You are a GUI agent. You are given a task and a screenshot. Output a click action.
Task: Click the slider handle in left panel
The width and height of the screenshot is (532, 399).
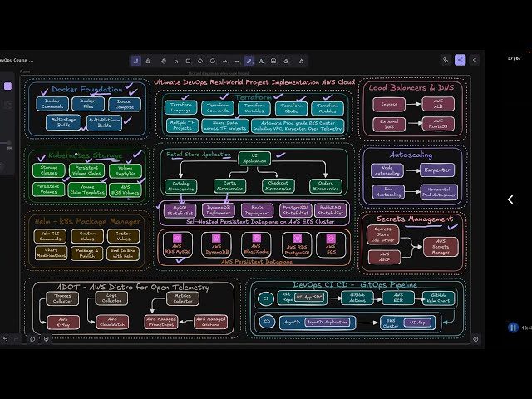[9, 143]
